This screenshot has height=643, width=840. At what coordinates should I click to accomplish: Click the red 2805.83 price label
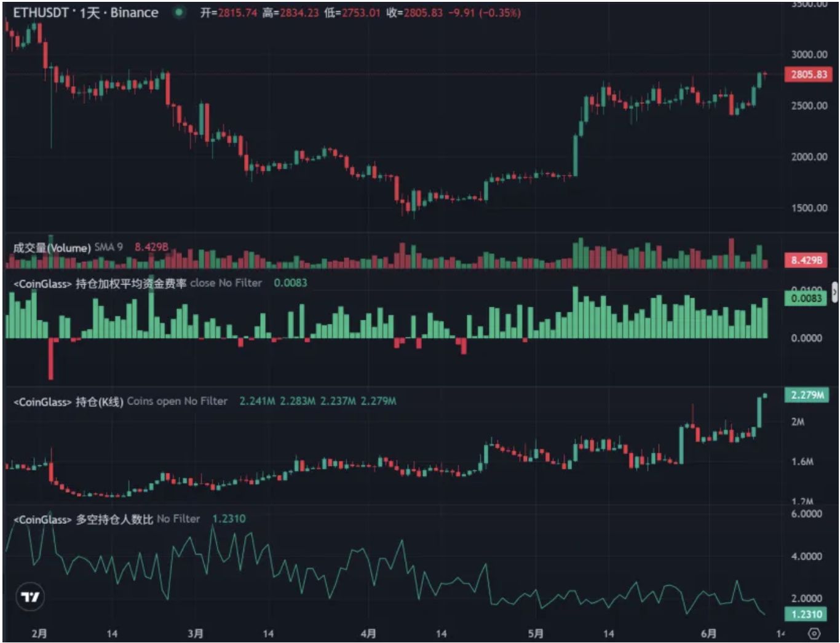[809, 74]
